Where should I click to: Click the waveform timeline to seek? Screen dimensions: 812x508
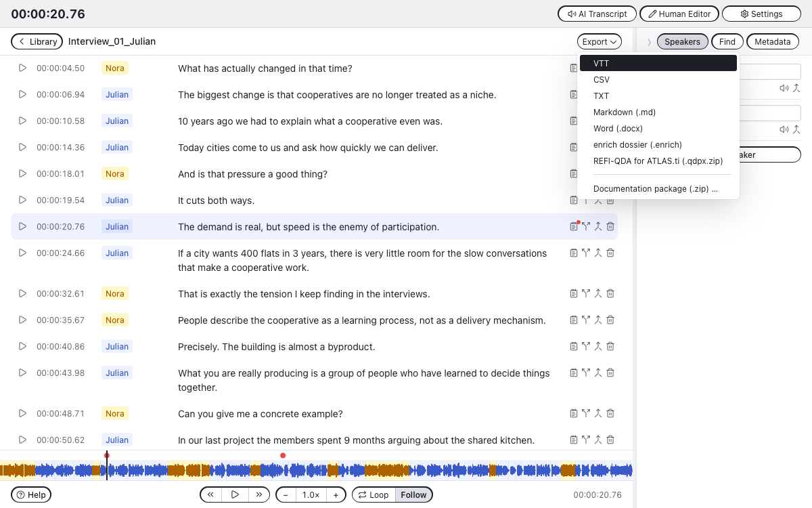(x=316, y=469)
